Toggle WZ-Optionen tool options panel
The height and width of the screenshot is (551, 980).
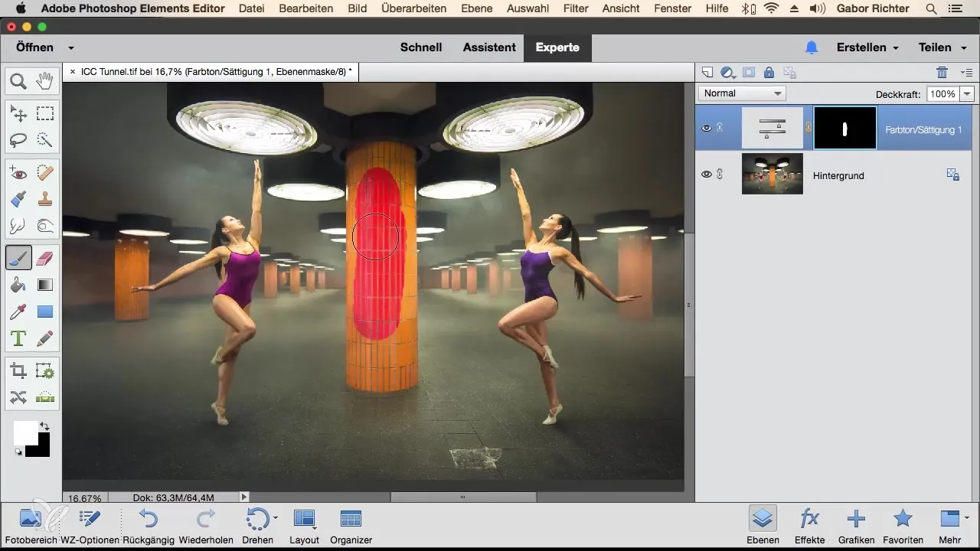90,525
